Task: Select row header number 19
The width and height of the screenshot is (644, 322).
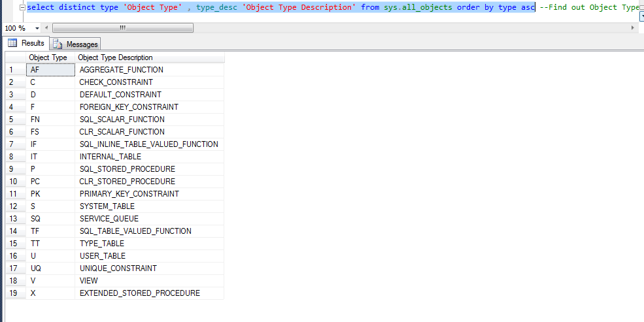Action: [16, 293]
